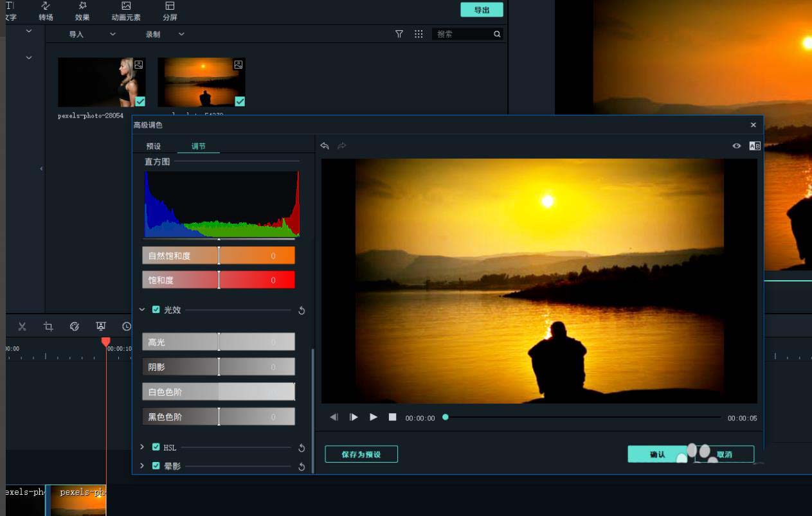This screenshot has height=516, width=812.
Task: Click the 饱和度 saturation slider
Action: point(219,280)
